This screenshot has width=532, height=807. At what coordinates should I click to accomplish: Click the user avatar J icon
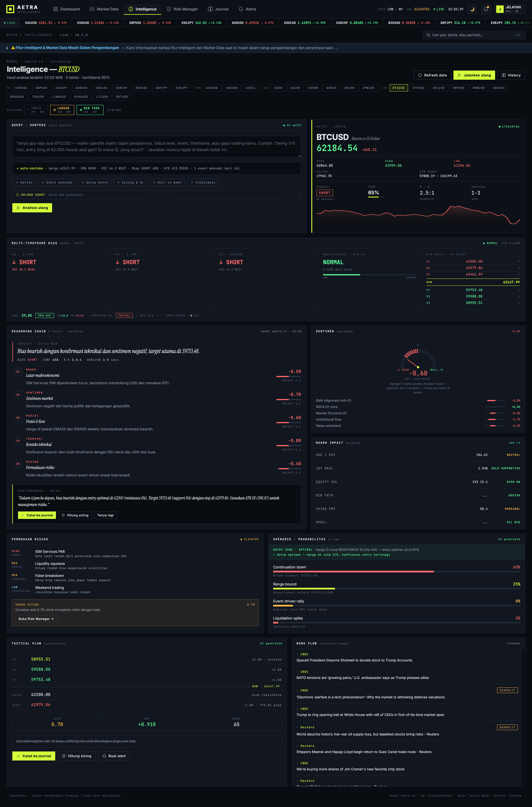coord(500,9)
